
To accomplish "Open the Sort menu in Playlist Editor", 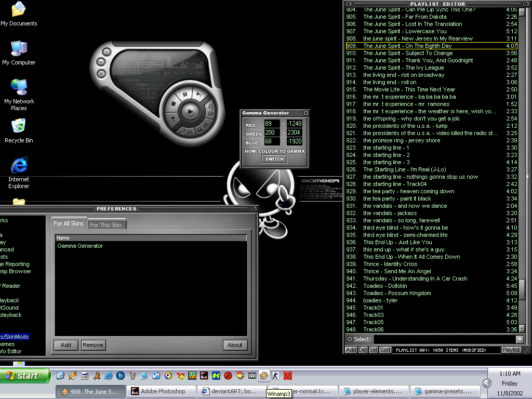I will point(385,350).
